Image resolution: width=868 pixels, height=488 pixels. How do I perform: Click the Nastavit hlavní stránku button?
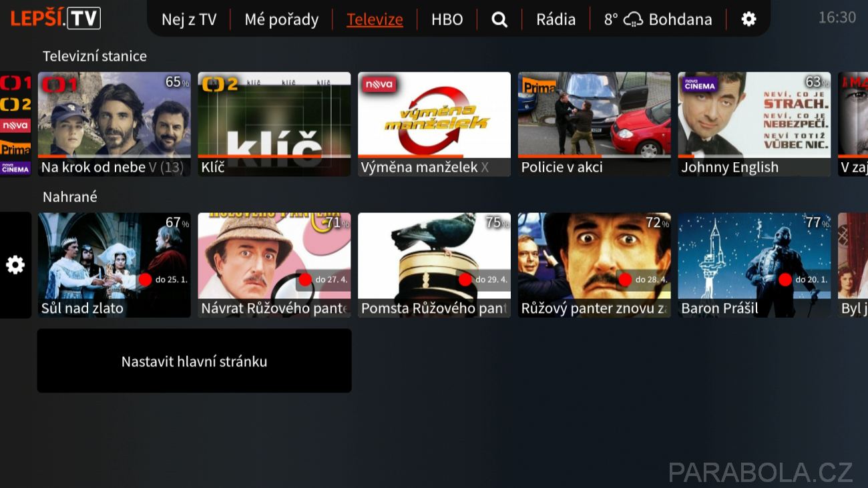coord(194,360)
